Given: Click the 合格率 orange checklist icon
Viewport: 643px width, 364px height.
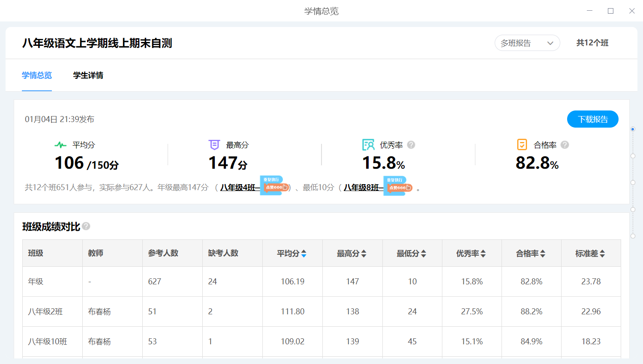Looking at the screenshot, I should (522, 145).
